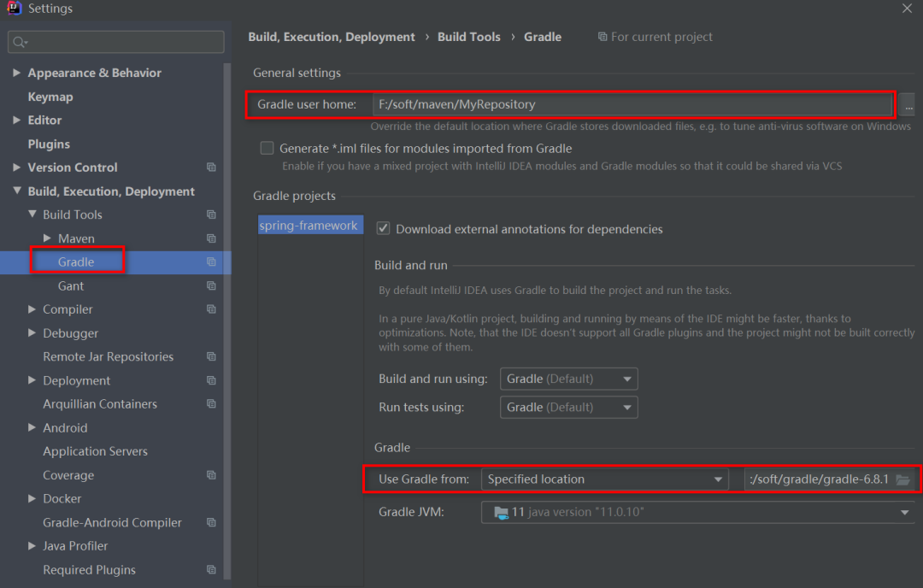Expand the Deployment node arrow
This screenshot has width=923, height=588.
pos(32,380)
